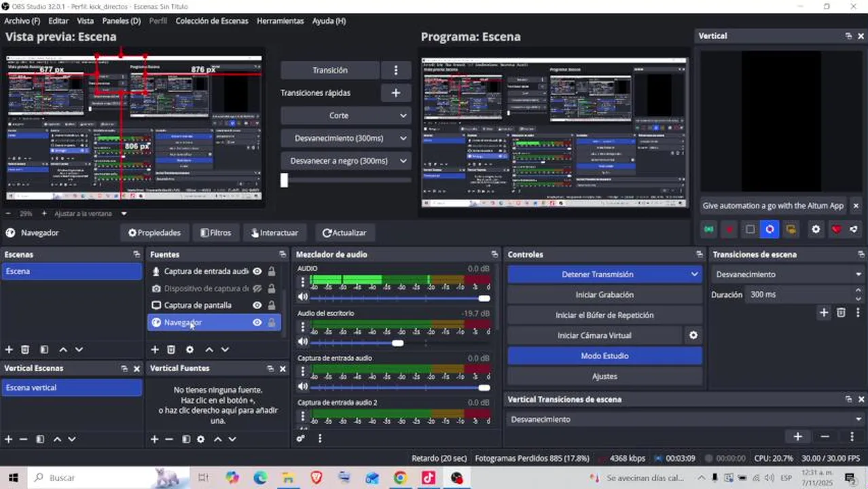Open the Paneles menu
The width and height of the screenshot is (868, 489).
click(x=121, y=21)
